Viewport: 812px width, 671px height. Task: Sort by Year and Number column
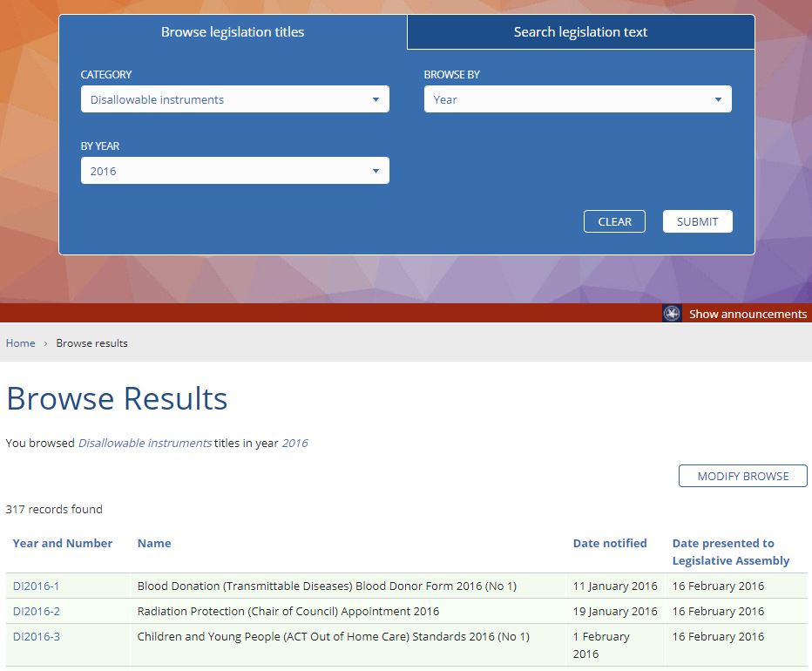point(63,543)
